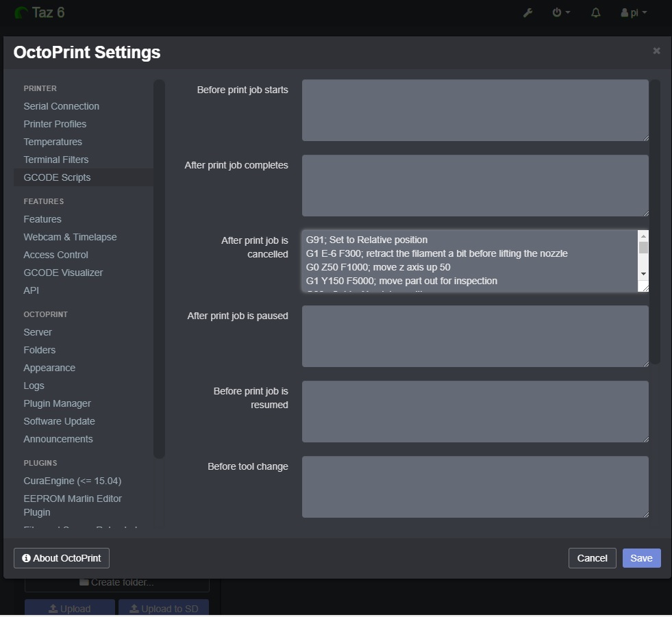Click the notification bell icon
Screen dimensions: 672x617
pyautogui.click(x=595, y=13)
